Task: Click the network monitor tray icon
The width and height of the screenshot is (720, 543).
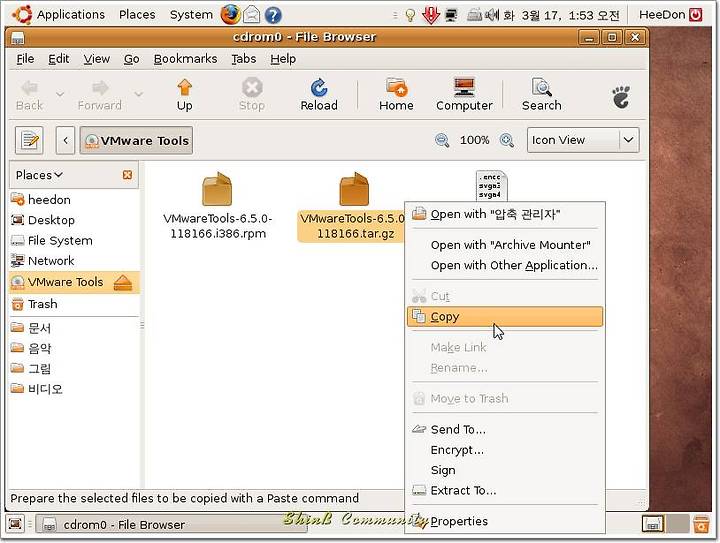Action: coord(451,16)
